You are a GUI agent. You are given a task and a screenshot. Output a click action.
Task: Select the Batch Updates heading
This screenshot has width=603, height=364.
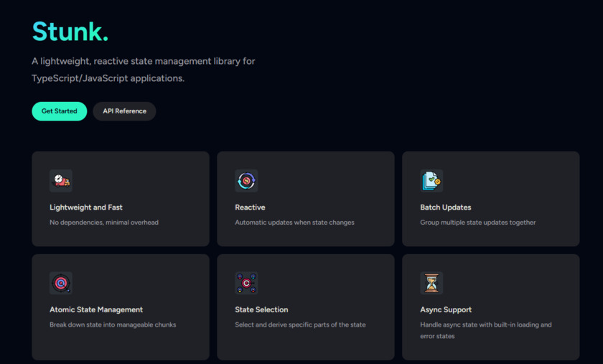[x=446, y=207]
